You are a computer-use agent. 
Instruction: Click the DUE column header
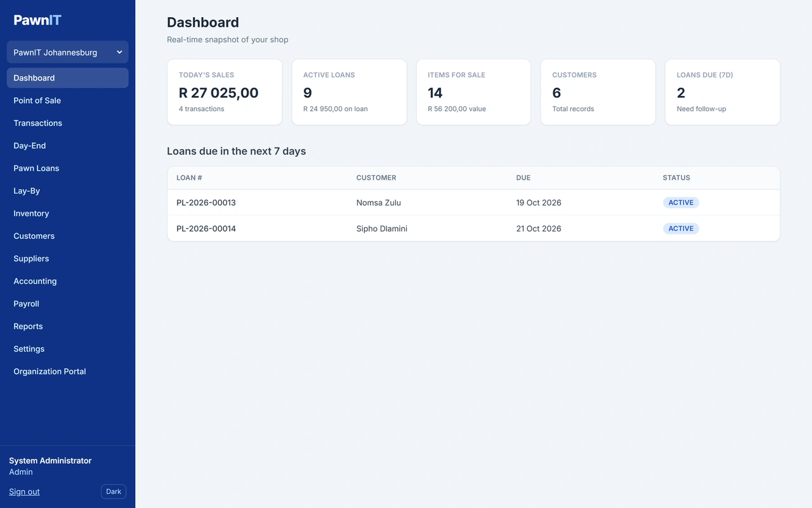[x=523, y=178]
